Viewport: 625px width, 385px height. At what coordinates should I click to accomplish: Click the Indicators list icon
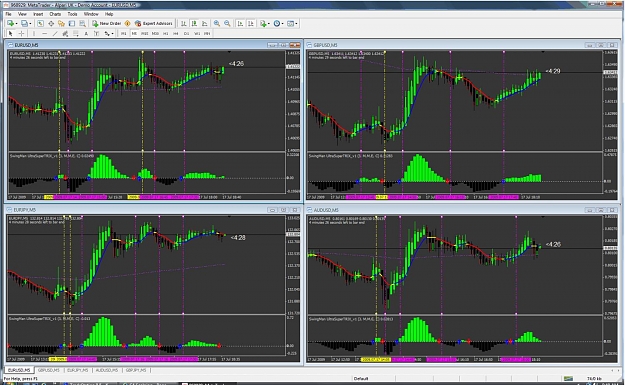[x=263, y=24]
